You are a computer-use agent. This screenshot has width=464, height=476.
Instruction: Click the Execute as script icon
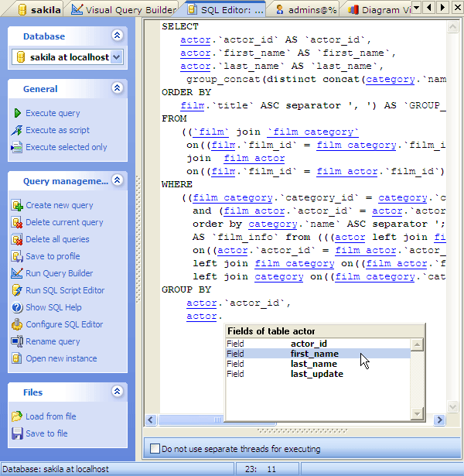[x=17, y=130]
